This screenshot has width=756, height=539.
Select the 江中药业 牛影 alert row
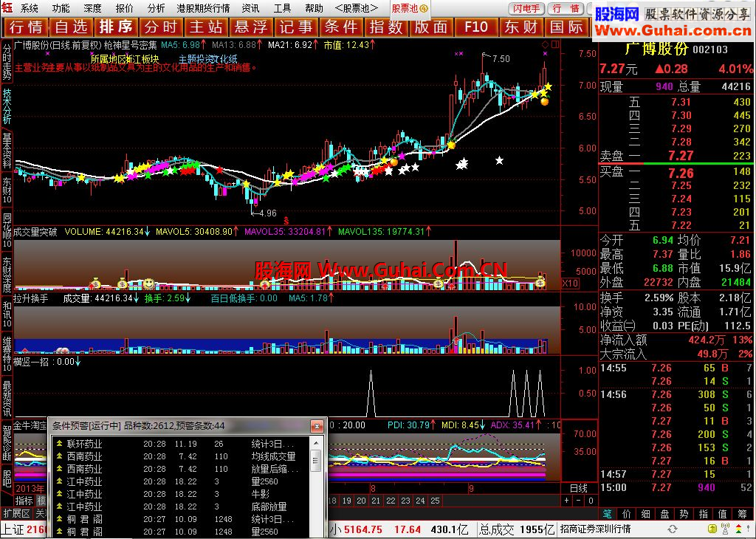[x=180, y=494]
